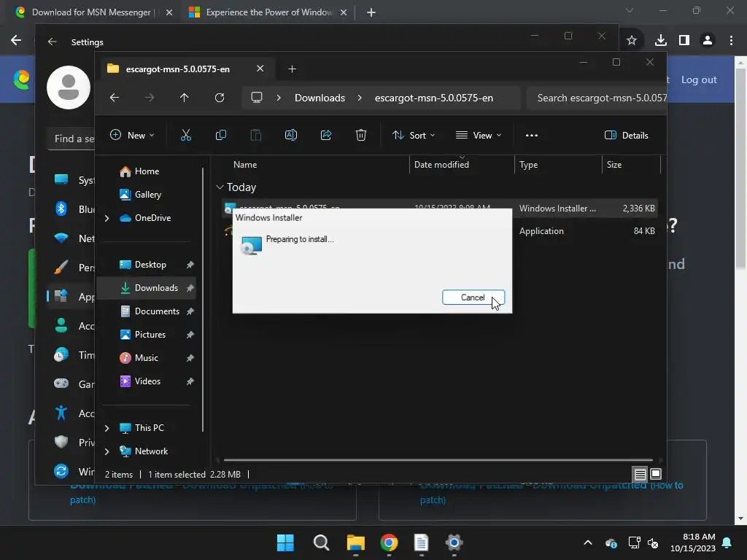This screenshot has width=747, height=560.
Task: Open Documents in the navigation pane
Action: tap(157, 311)
